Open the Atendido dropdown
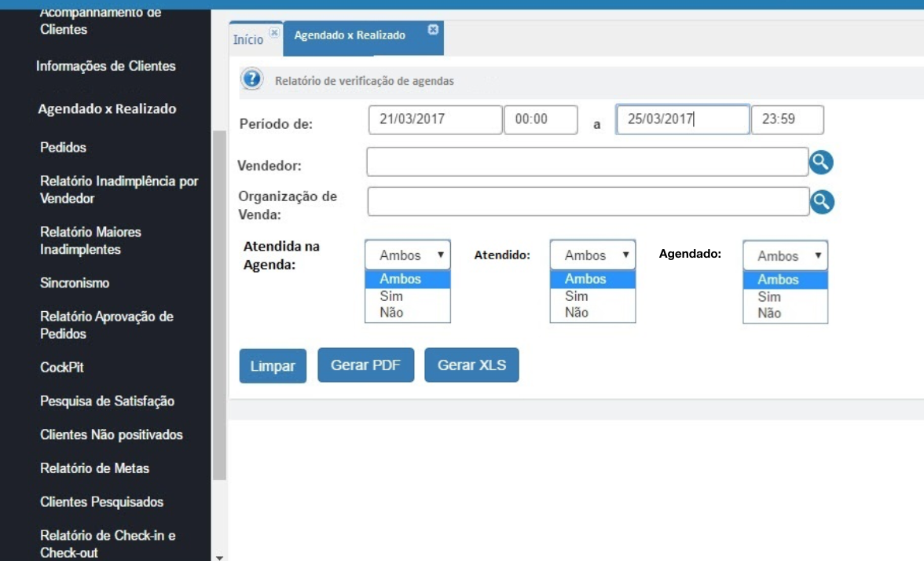Viewport: 924px width, 561px height. [x=592, y=255]
